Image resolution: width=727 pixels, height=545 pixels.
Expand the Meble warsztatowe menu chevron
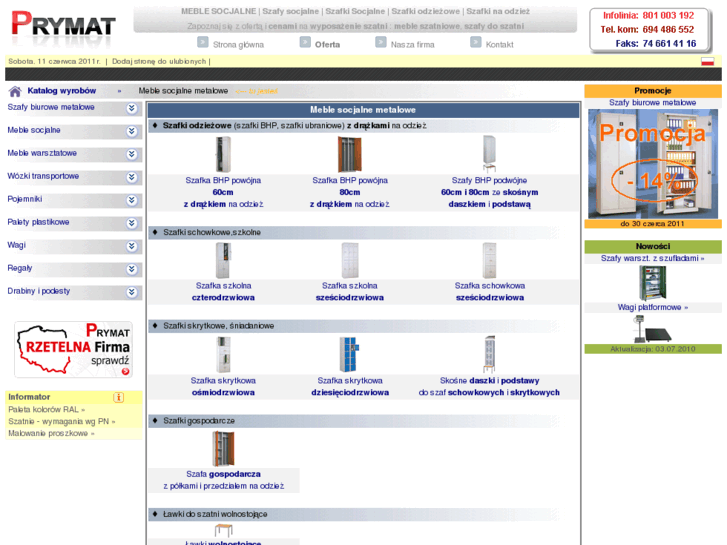pyautogui.click(x=132, y=154)
